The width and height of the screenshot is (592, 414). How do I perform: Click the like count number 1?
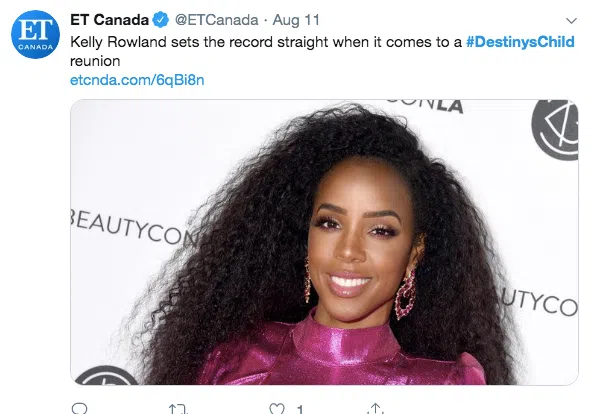pyautogui.click(x=300, y=409)
